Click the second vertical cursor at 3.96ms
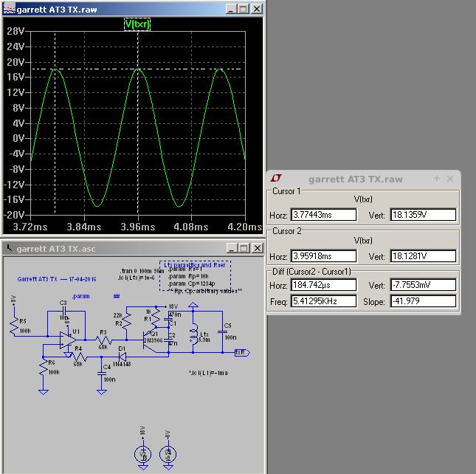The width and height of the screenshot is (476, 474). point(137,148)
